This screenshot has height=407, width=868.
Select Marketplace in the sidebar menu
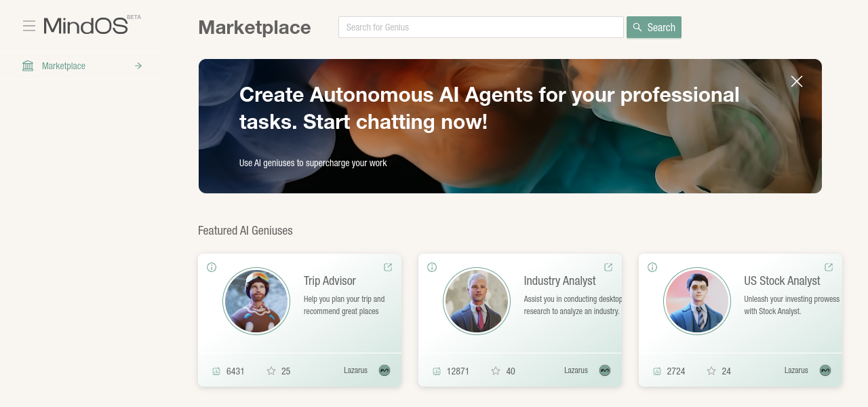pos(64,66)
